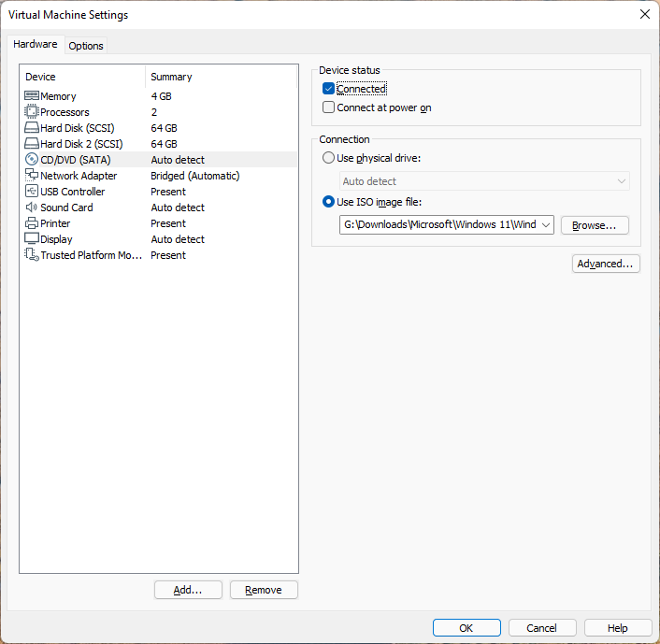
Task: Close the Virtual Machine Settings dialog
Action: tap(644, 14)
